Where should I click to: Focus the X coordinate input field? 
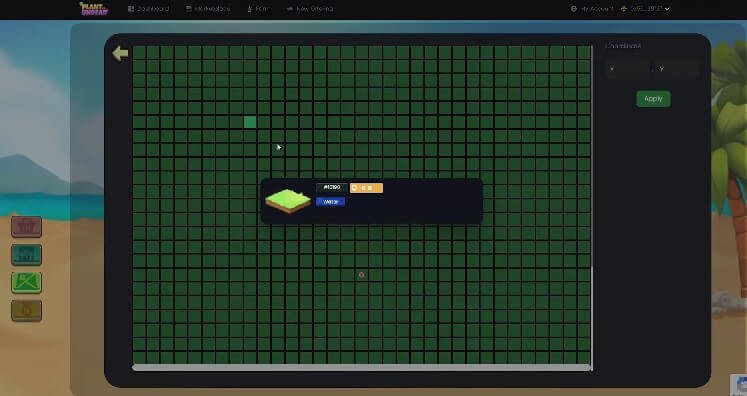[x=627, y=69]
